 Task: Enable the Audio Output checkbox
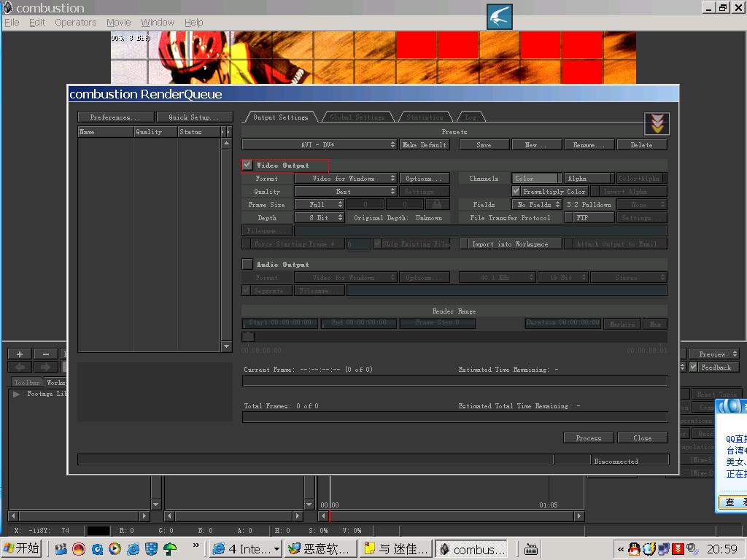(x=247, y=264)
